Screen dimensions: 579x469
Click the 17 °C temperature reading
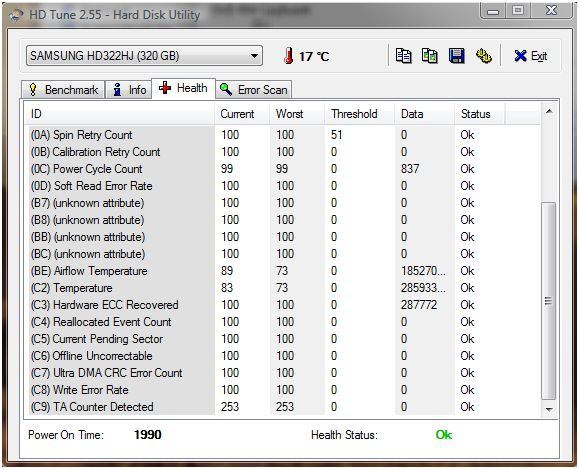(314, 57)
